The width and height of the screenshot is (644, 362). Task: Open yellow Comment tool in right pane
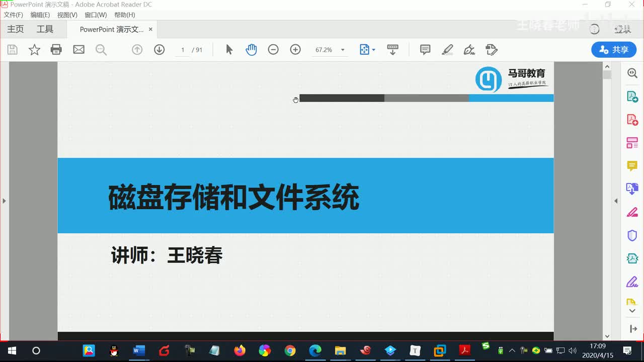pos(632,166)
